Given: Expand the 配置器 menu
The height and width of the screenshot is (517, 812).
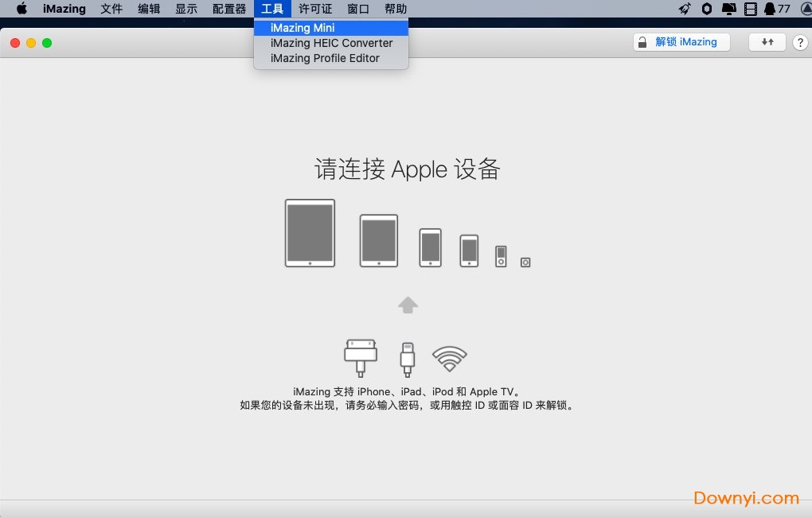Looking at the screenshot, I should [x=229, y=9].
